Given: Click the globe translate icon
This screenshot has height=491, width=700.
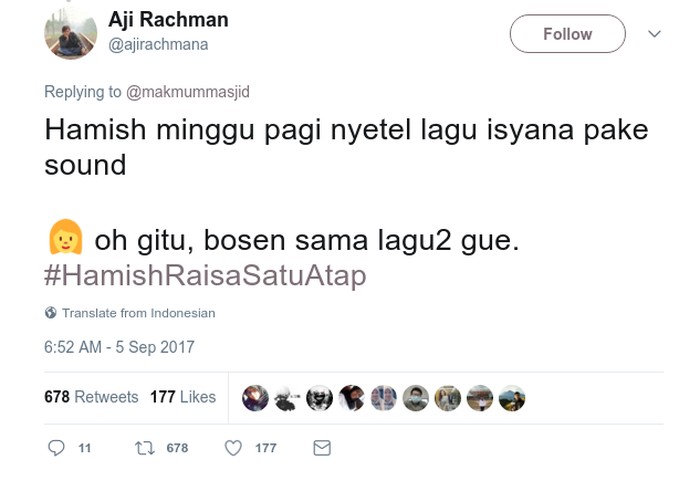Looking at the screenshot, I should click(x=51, y=313).
